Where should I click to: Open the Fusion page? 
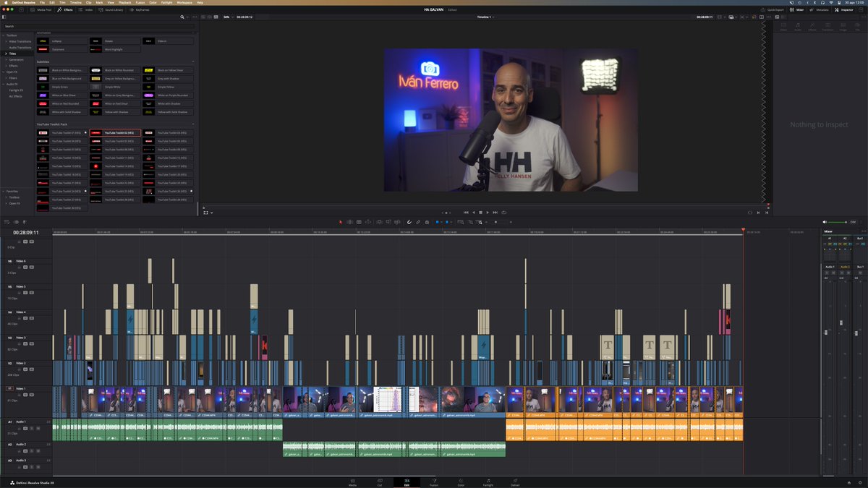[433, 482]
